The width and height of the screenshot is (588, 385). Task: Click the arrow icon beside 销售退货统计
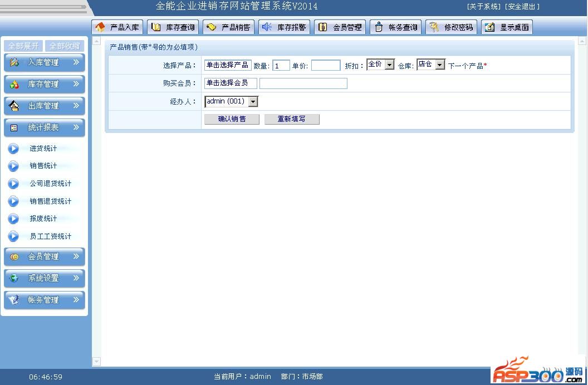[13, 201]
